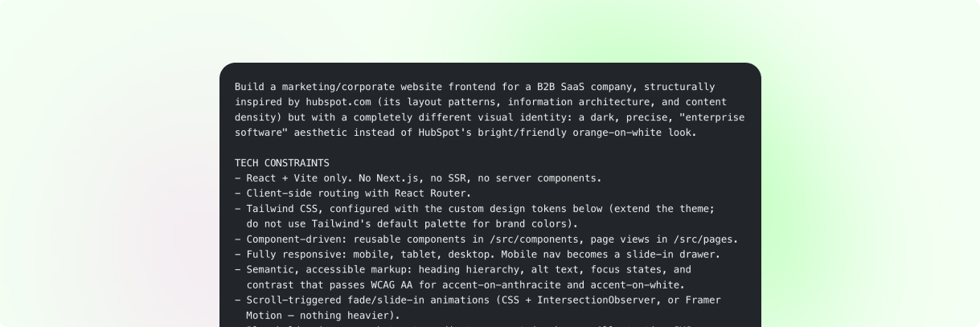The height and width of the screenshot is (327, 980).
Task: Click the "B2B SaaS company" phrase
Action: 584,87
